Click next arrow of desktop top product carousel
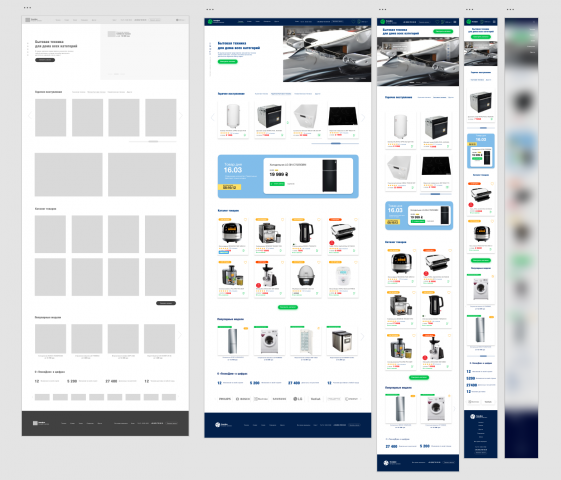Screen dimensions: 561x480 pyautogui.click(x=363, y=117)
